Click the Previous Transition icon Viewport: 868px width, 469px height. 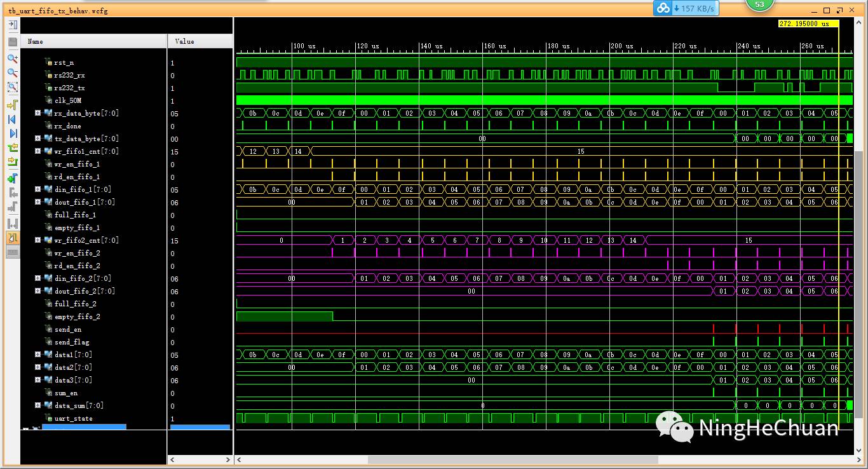coord(12,148)
